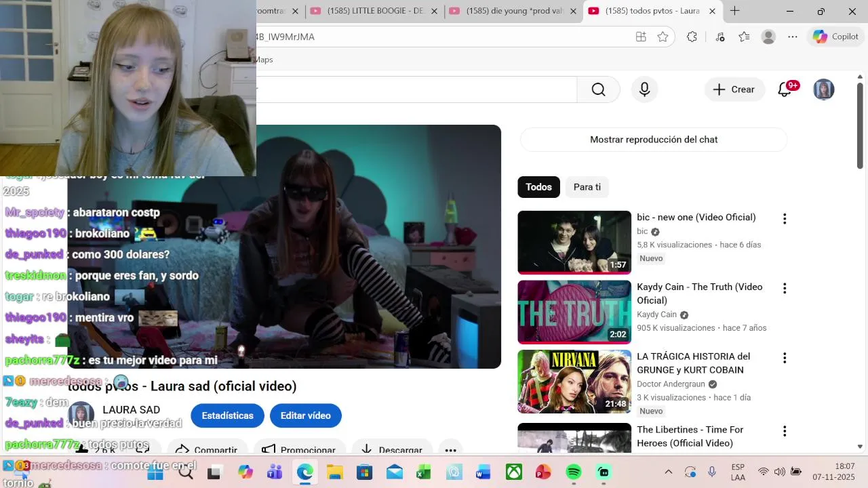Open options menu for Kaydy Cain video
The height and width of the screenshot is (488, 868).
coord(785,289)
